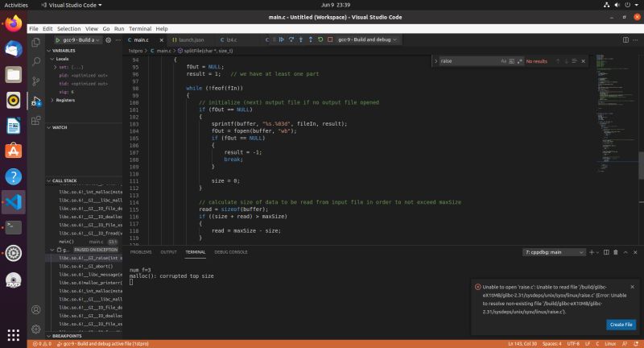Open the File menu

[34, 29]
